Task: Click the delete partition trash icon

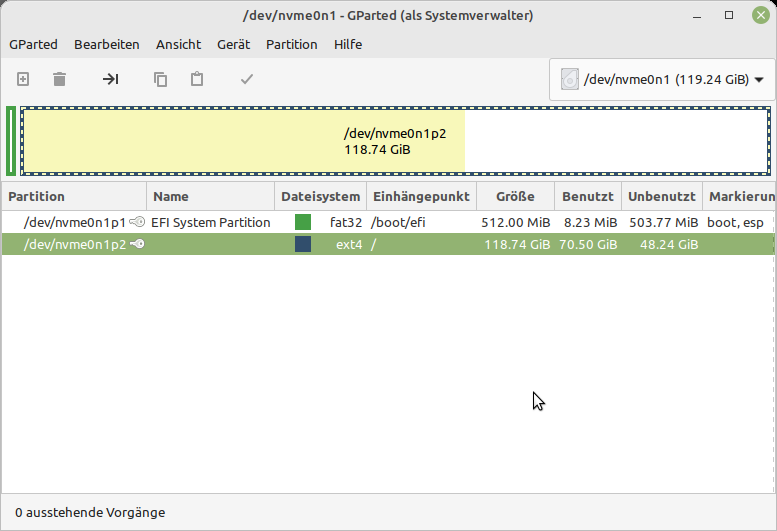Action: (60, 79)
